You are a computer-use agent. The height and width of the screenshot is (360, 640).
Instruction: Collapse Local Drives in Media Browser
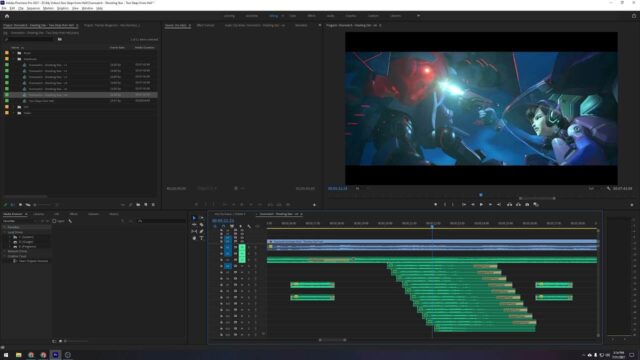(4, 232)
